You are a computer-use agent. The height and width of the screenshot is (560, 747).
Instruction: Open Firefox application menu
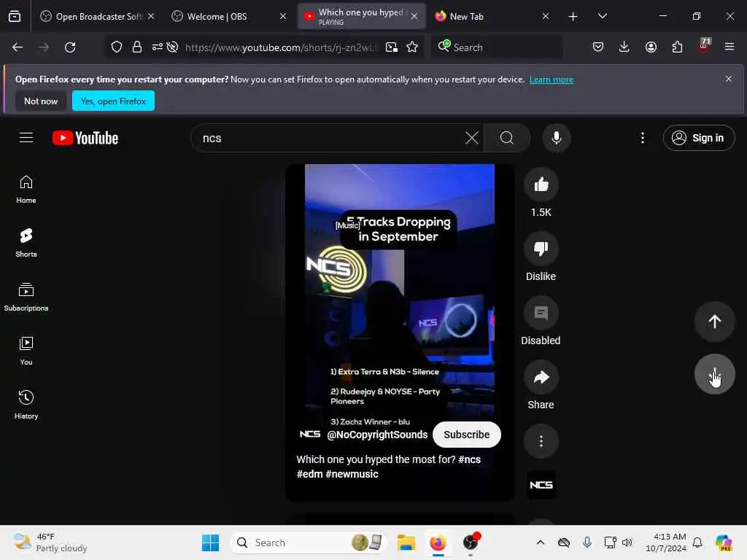(x=729, y=47)
